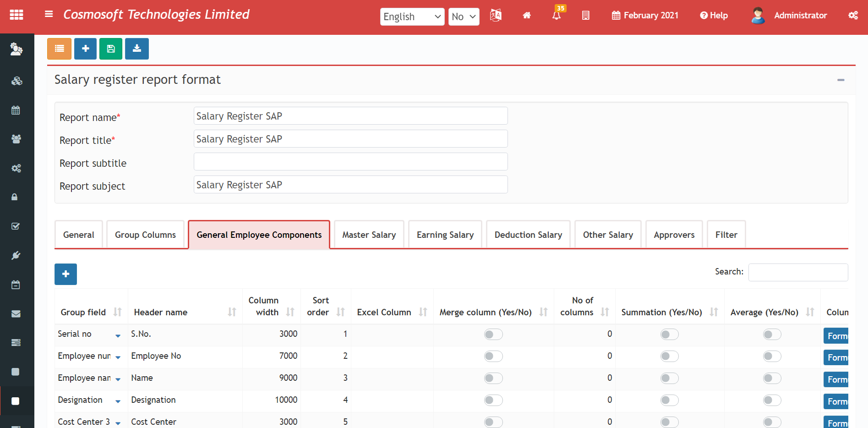Focus the table Search box
The width and height of the screenshot is (868, 428).
pyautogui.click(x=798, y=272)
